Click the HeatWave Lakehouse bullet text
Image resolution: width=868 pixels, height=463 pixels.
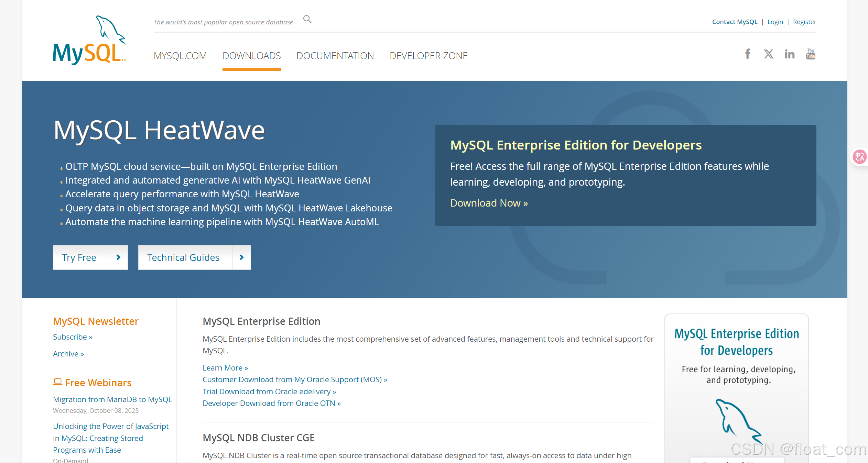coord(229,208)
